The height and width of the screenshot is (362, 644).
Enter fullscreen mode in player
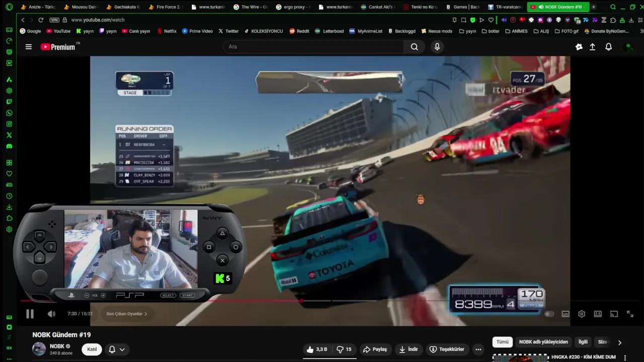[630, 314]
